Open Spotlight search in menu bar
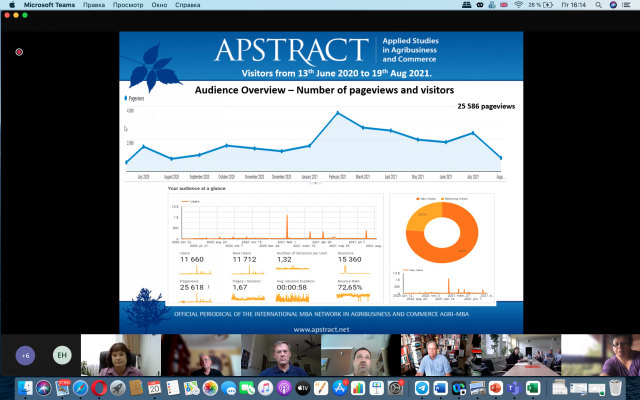 (598, 5)
